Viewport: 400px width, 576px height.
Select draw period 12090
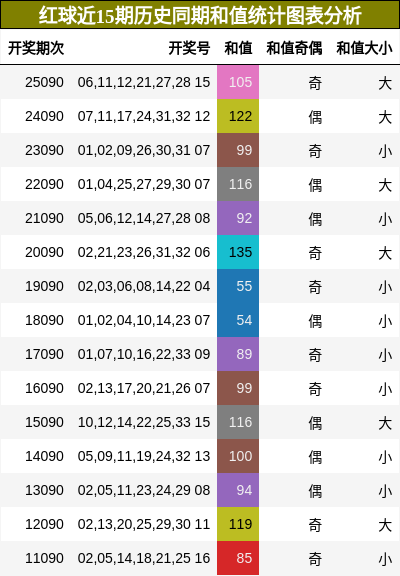pyautogui.click(x=44, y=524)
